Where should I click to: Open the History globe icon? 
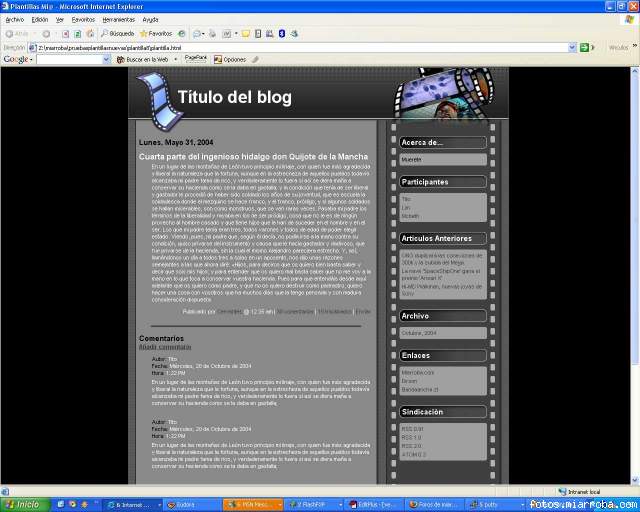[x=182, y=34]
